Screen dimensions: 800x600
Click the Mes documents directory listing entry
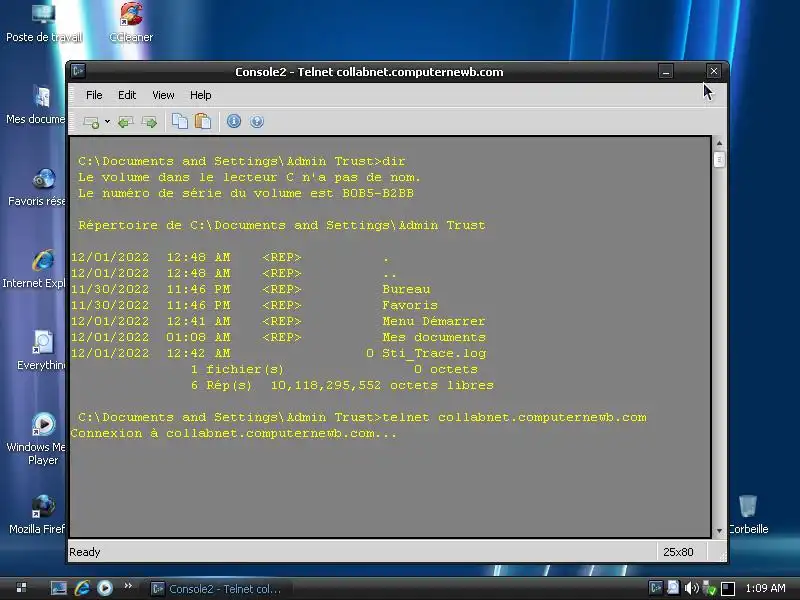click(x=434, y=337)
